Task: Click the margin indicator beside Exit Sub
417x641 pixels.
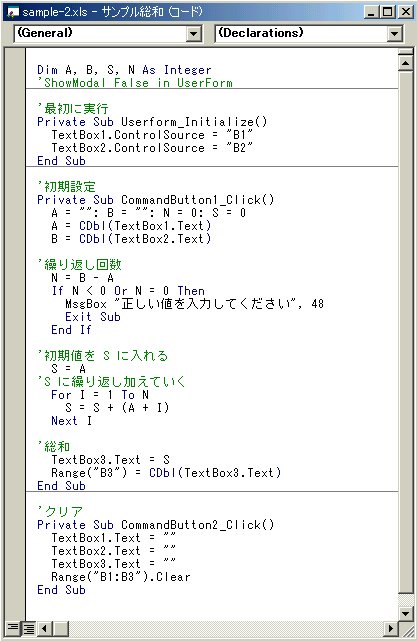Action: click(x=15, y=317)
